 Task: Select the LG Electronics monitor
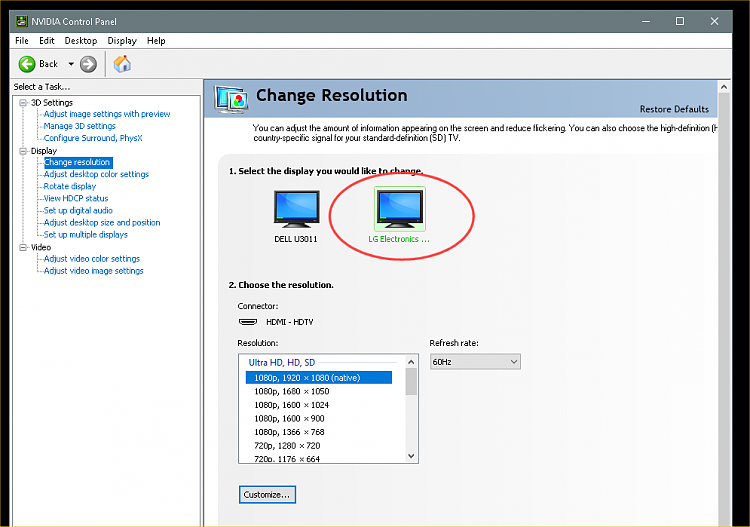tap(399, 215)
